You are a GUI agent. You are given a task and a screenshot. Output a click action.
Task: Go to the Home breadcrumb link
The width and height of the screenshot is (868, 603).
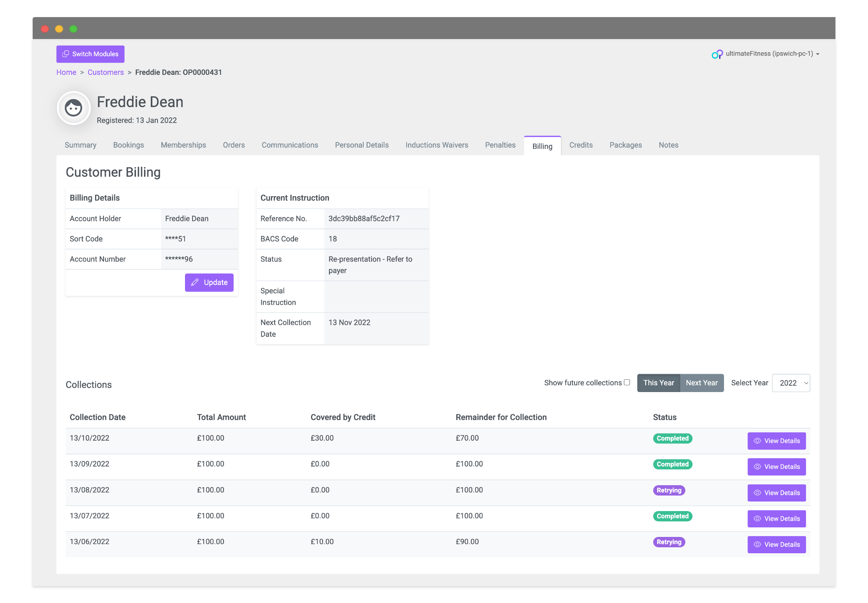click(x=66, y=72)
